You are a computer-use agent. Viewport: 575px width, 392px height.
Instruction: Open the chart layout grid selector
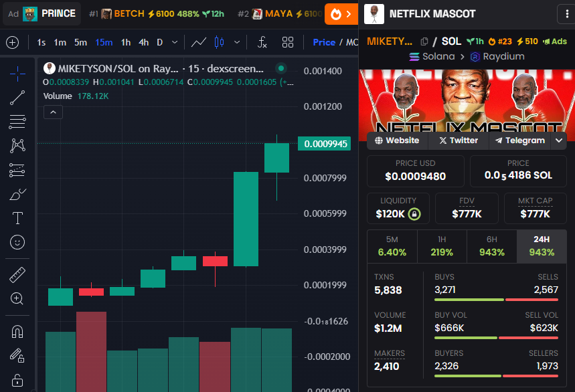(288, 43)
